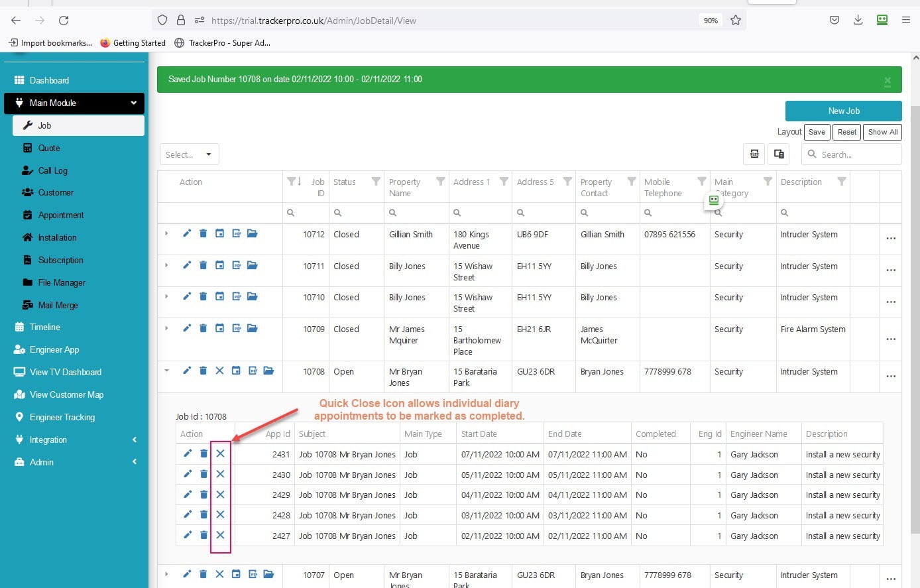Viewport: 920px width, 588px height.
Task: Toggle the Property Name column filter
Action: pos(440,182)
